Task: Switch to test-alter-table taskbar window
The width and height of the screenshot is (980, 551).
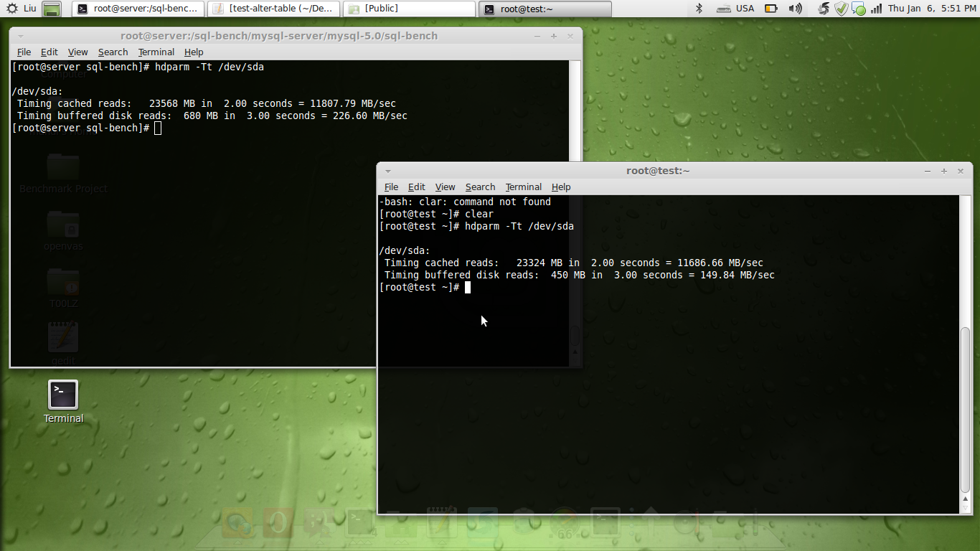Action: point(274,9)
